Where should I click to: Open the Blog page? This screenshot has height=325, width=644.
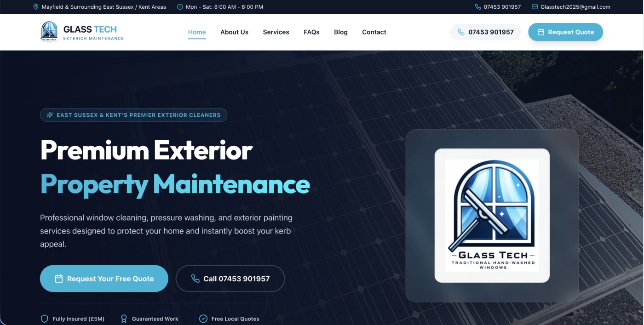[x=341, y=32]
